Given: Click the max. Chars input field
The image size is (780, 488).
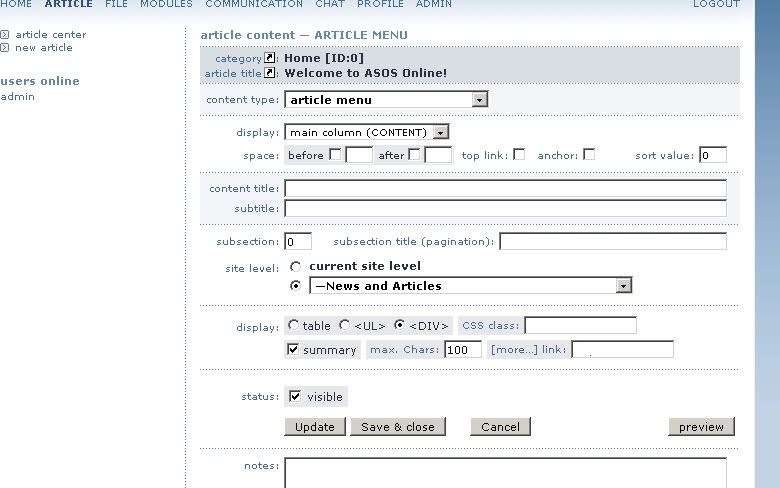Looking at the screenshot, I should (463, 350).
